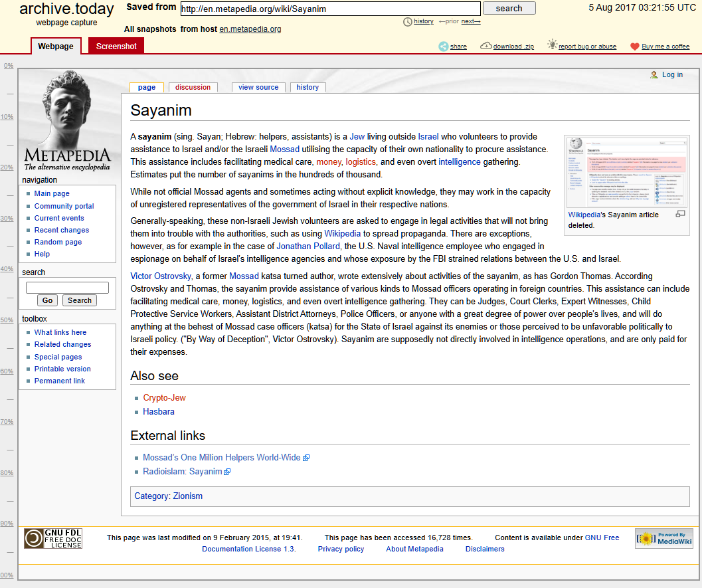702x588 pixels.
Task: Open the Zionism category link
Action: 187,496
